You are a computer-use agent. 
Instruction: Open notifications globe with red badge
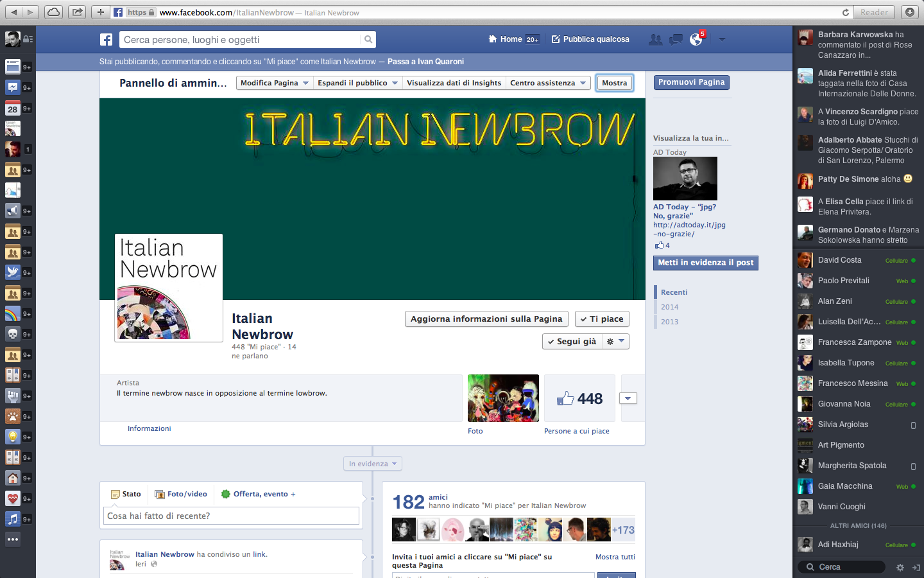696,40
